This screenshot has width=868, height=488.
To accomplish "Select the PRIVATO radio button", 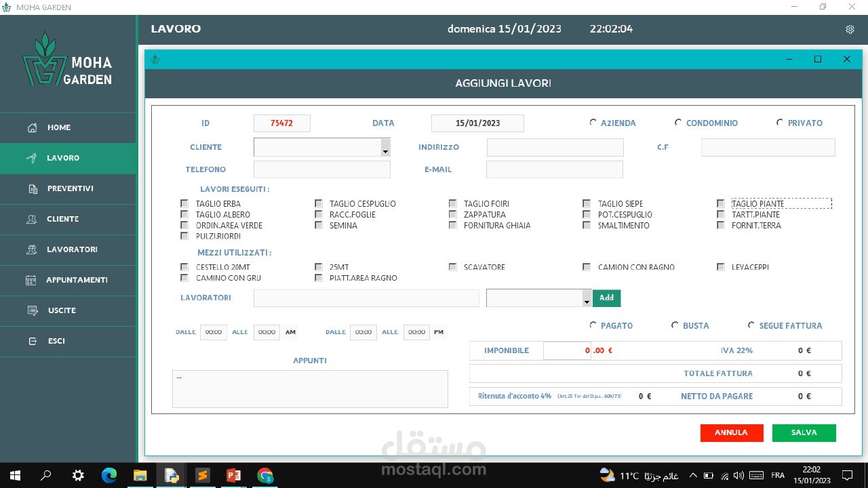I will [781, 123].
